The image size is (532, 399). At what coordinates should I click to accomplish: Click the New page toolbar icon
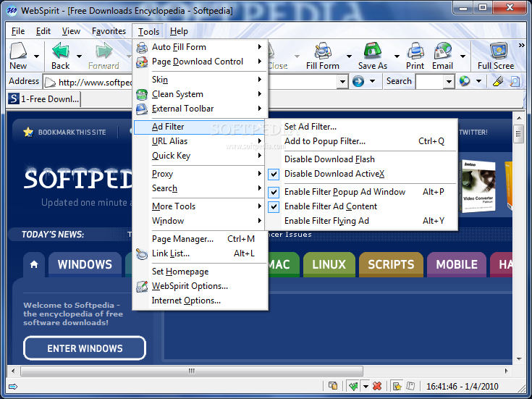(x=18, y=51)
